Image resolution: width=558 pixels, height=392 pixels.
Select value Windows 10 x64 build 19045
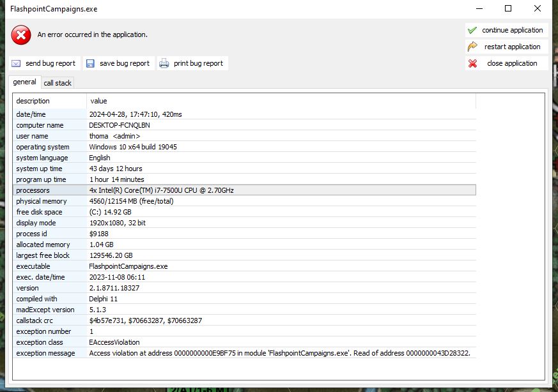click(133, 147)
